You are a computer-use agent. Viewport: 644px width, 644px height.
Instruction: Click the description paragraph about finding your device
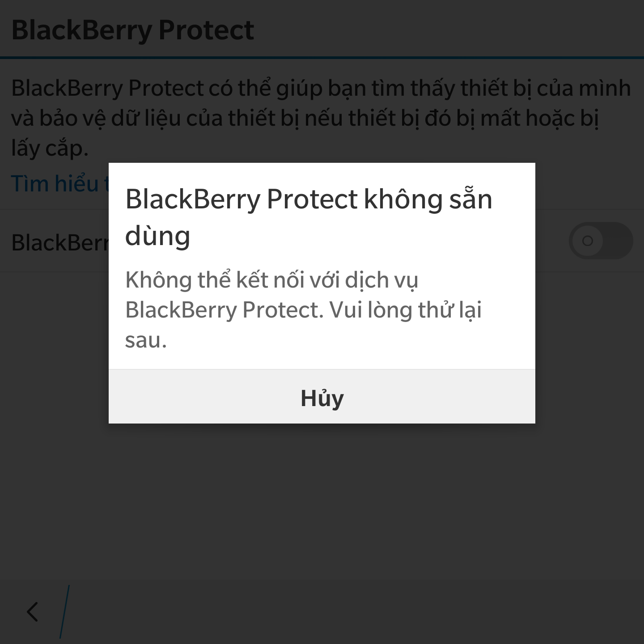[x=321, y=118]
